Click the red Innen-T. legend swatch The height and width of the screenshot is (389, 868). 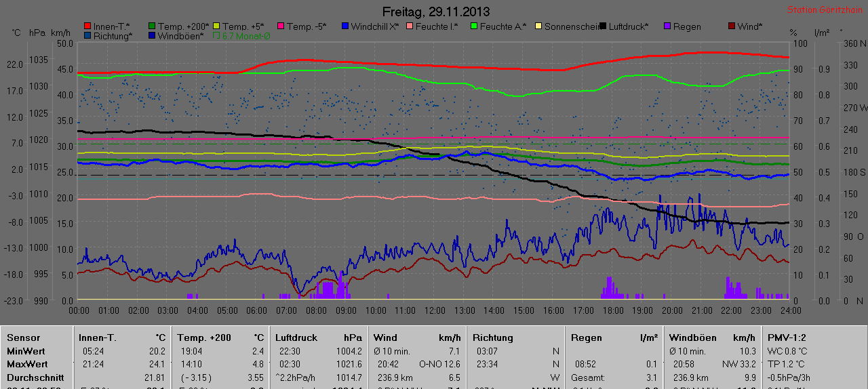[x=87, y=26]
